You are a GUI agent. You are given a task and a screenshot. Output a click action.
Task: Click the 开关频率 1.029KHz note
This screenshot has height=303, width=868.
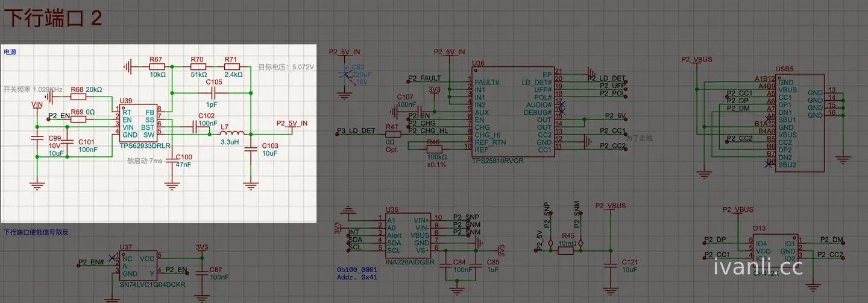point(33,89)
